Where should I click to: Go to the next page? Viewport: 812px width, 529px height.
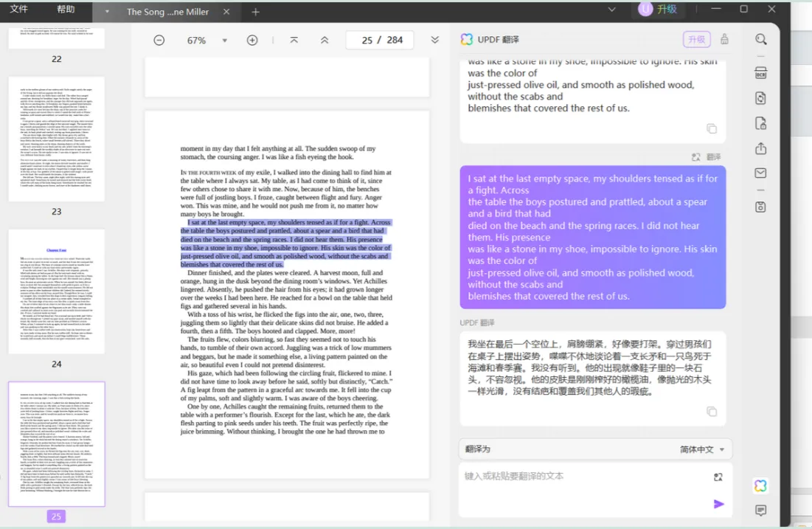click(434, 40)
